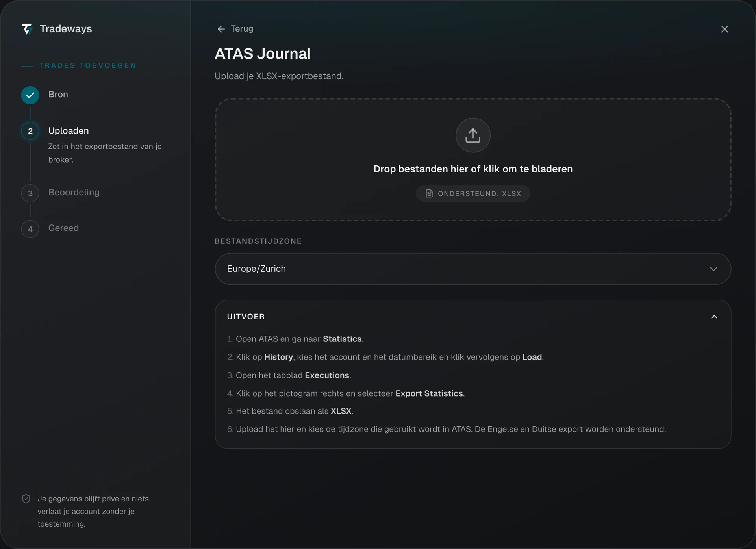Open the Uploaden step label
Screen dimensions: 756x549
[x=69, y=131]
